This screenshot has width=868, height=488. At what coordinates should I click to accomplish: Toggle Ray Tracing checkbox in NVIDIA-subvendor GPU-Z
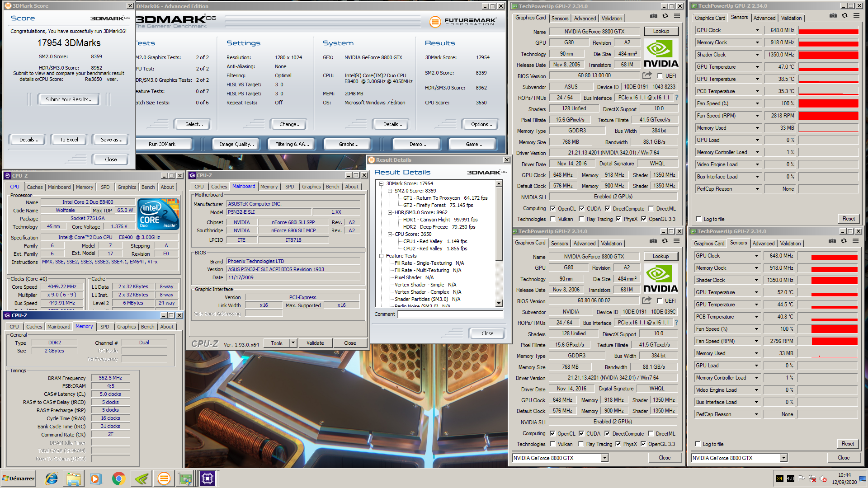tap(581, 444)
